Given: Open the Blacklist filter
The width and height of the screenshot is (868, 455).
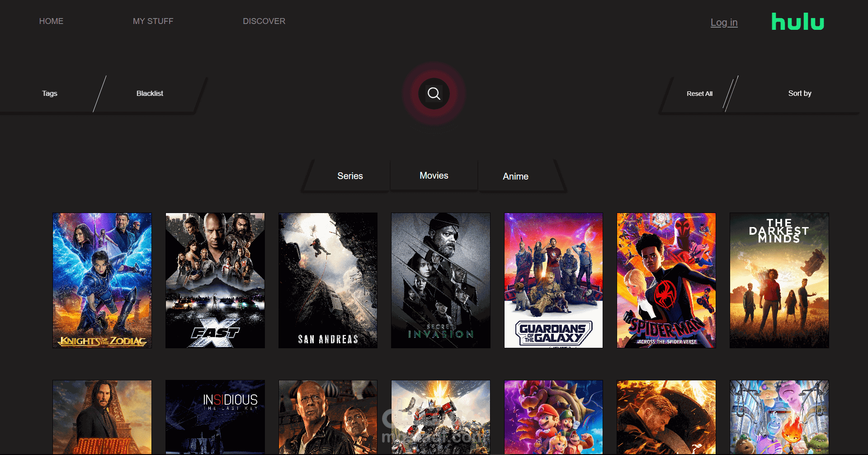Looking at the screenshot, I should point(150,93).
